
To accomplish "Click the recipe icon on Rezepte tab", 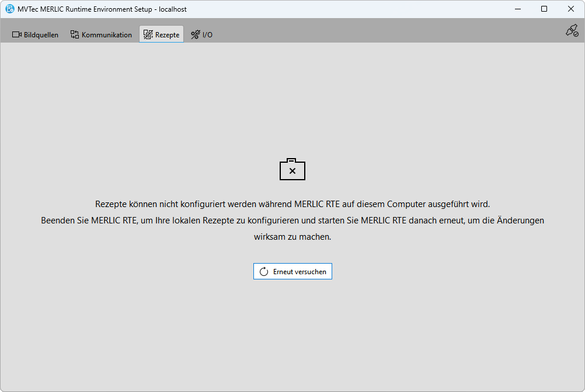I will point(148,34).
